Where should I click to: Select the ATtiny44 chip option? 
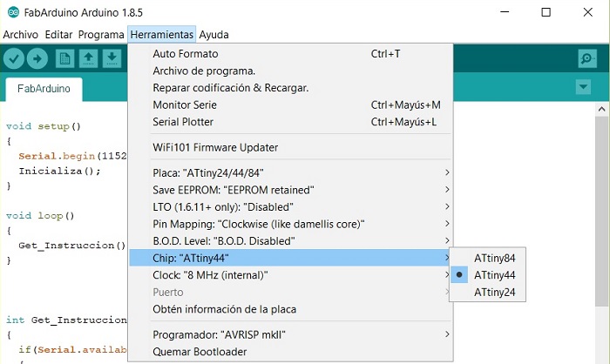[x=494, y=275]
